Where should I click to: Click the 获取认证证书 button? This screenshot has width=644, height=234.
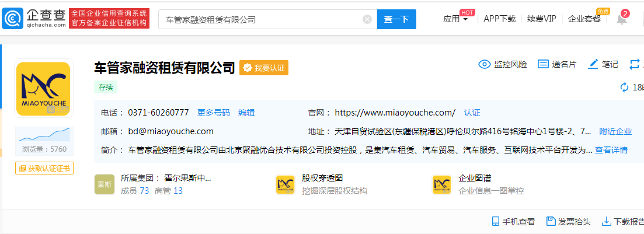coord(44,168)
